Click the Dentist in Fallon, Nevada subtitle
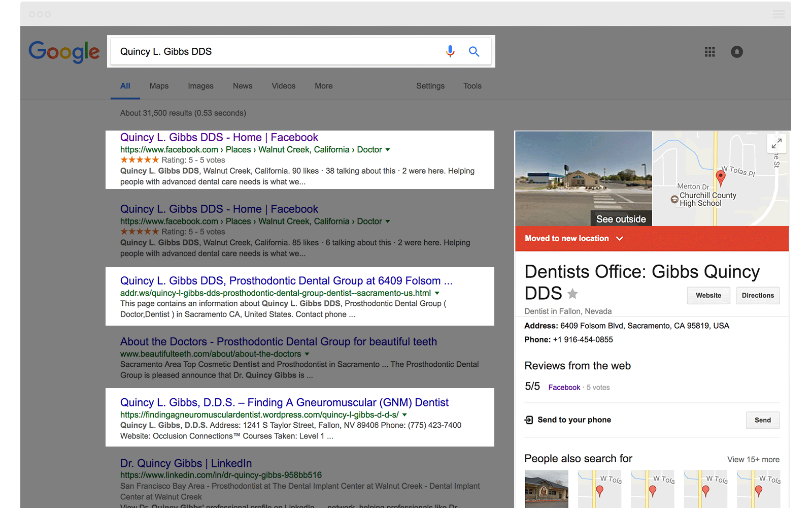 (x=568, y=311)
